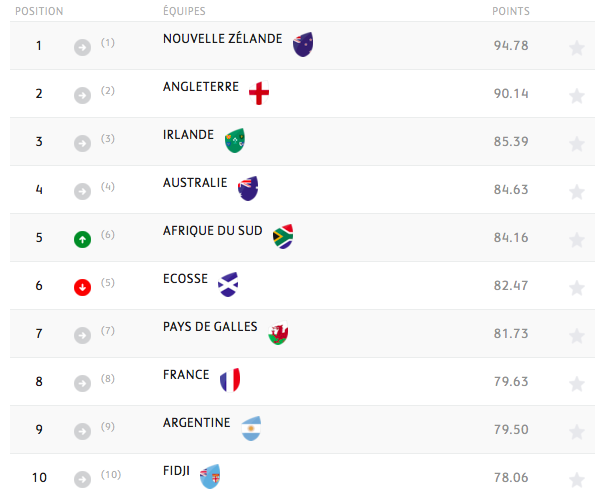Open the FIDJI team name link
Screen dimensions: 602x501
[176, 471]
